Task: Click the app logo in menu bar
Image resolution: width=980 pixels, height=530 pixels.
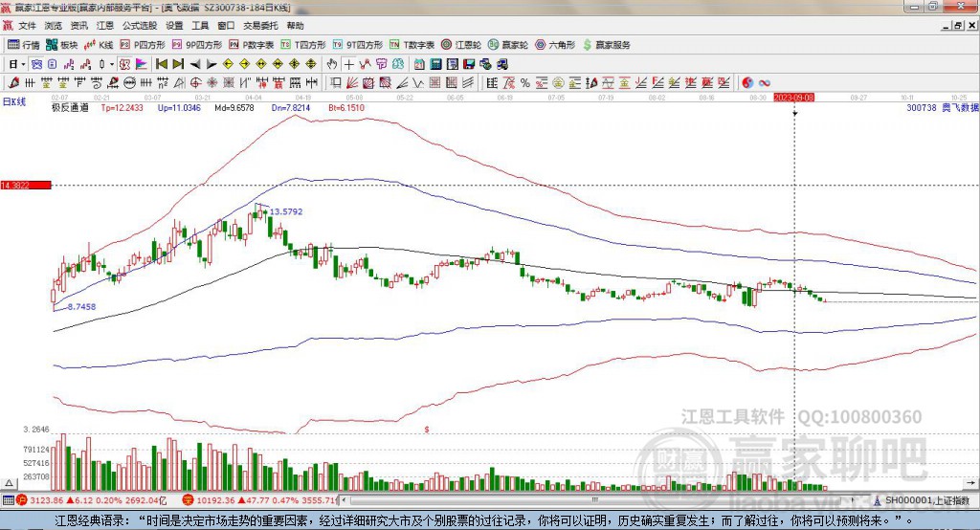Action: (x=8, y=26)
